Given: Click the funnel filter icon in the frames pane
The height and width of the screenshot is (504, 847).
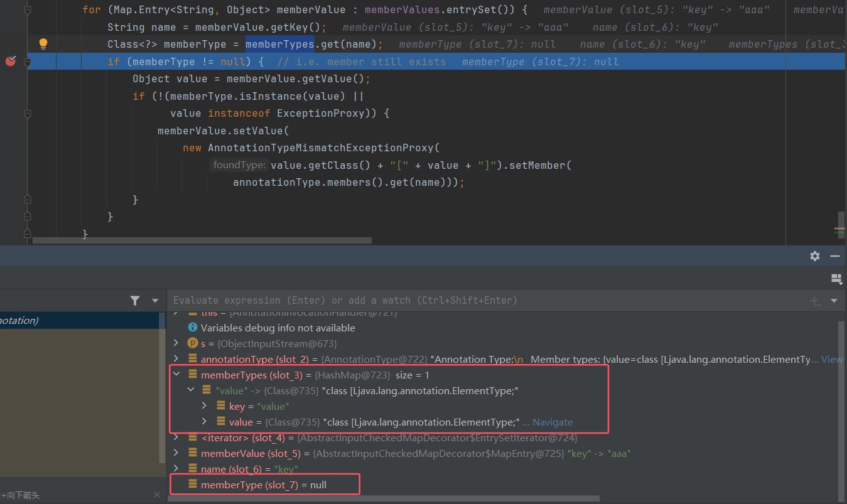Looking at the screenshot, I should tap(135, 301).
